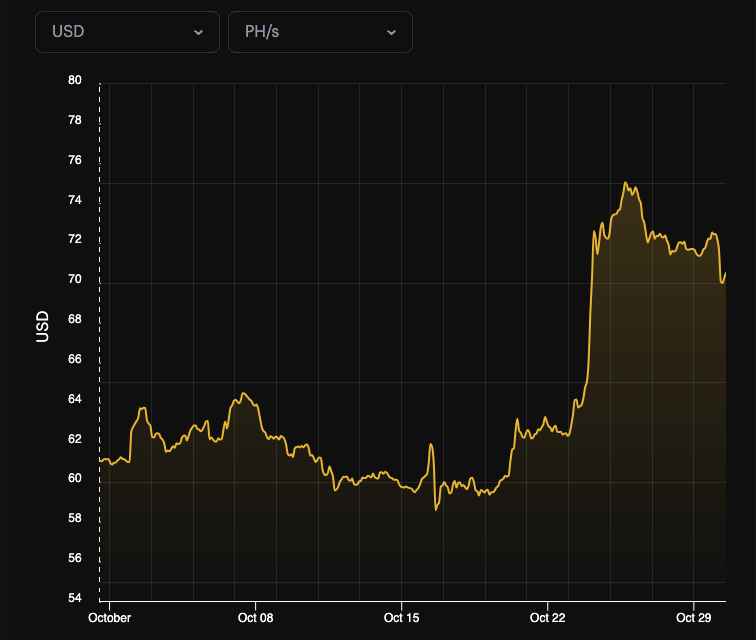Click the '54' y-axis value
Viewport: 756px width, 640px height.
tap(75, 598)
